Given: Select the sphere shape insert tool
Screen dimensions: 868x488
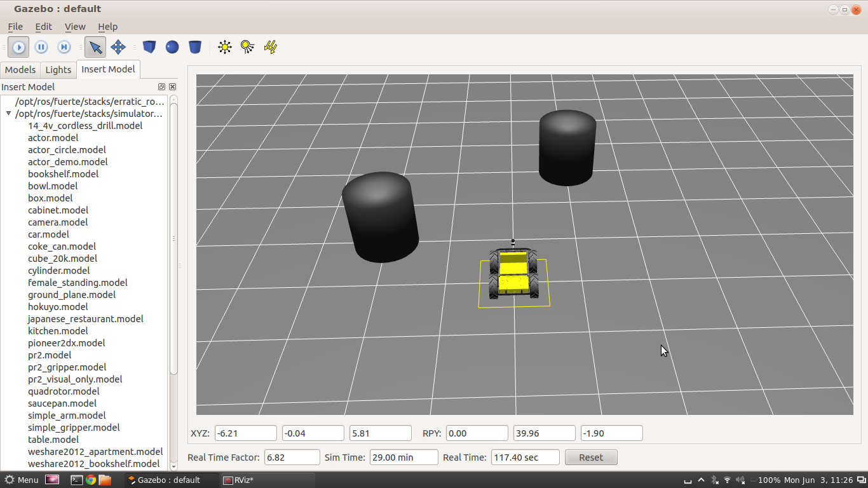Looking at the screenshot, I should pyautogui.click(x=172, y=47).
